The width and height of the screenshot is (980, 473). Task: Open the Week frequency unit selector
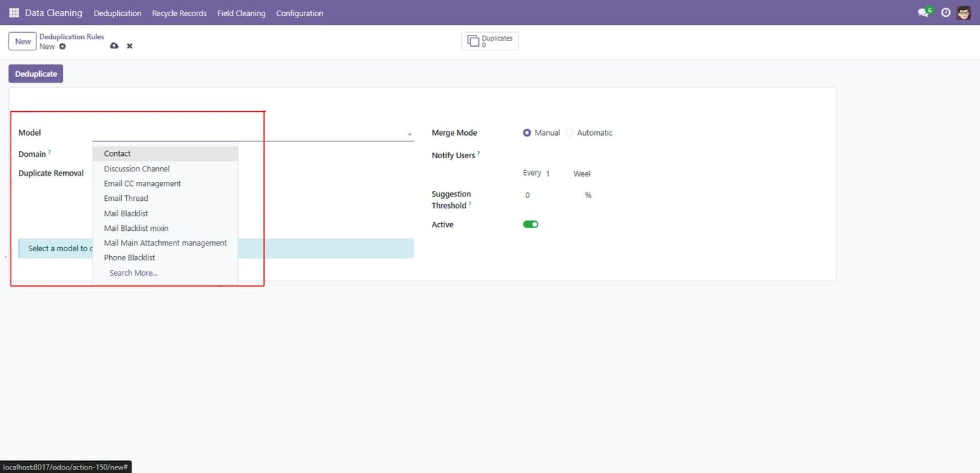[x=582, y=174]
